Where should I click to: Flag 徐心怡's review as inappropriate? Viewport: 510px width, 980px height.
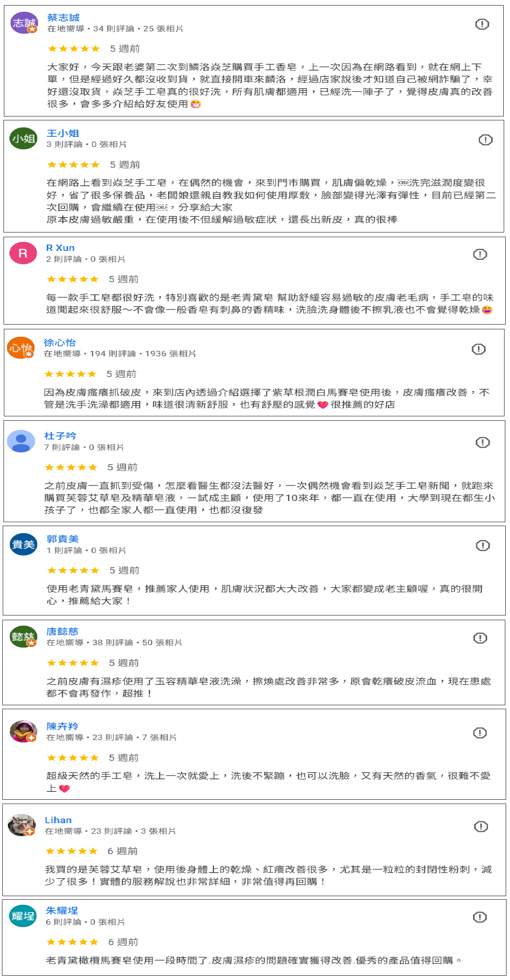pos(478,349)
